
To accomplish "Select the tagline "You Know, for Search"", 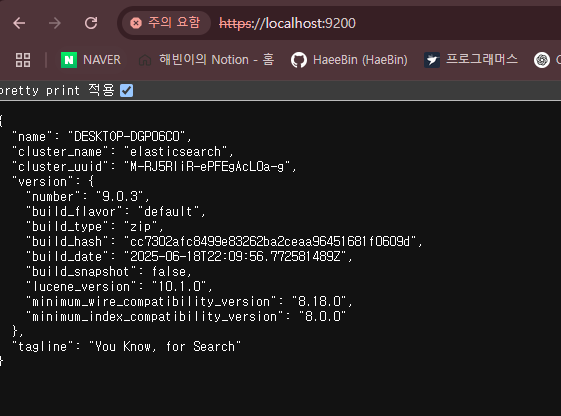I will pos(165,347).
